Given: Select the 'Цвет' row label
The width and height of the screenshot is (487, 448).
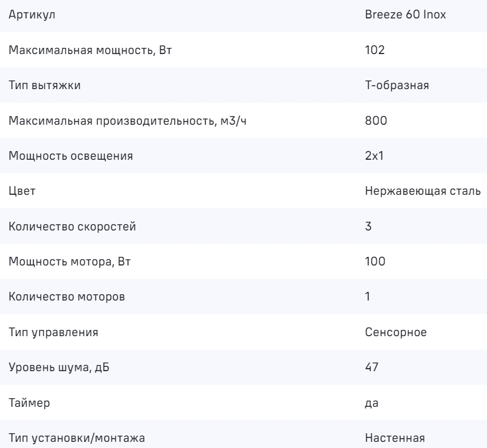Looking at the screenshot, I should click(22, 191).
